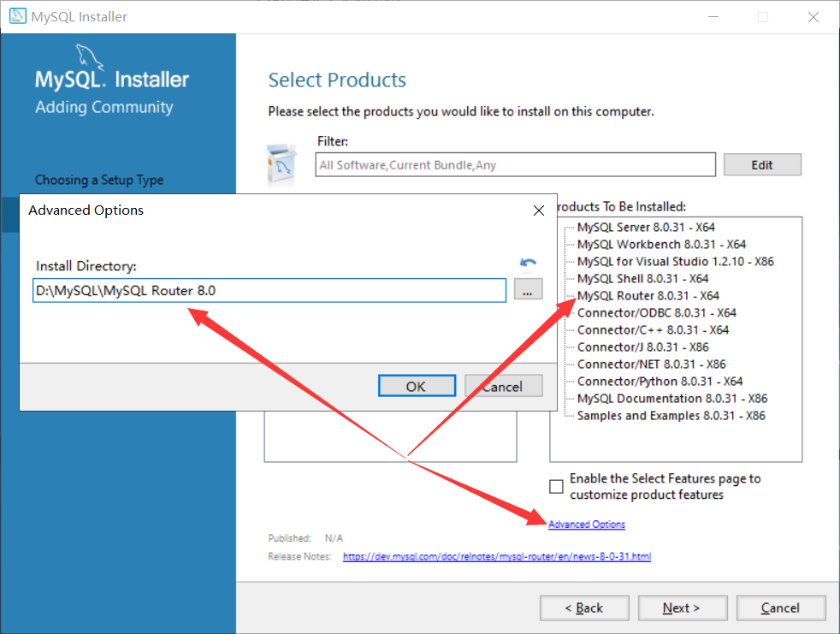This screenshot has height=634, width=840.
Task: Select MySQL Router 8.0.31 - X64
Action: click(648, 296)
